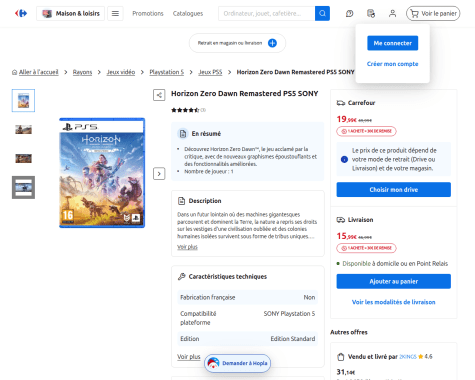Click the 19,99€ Carrefour price

(x=347, y=119)
